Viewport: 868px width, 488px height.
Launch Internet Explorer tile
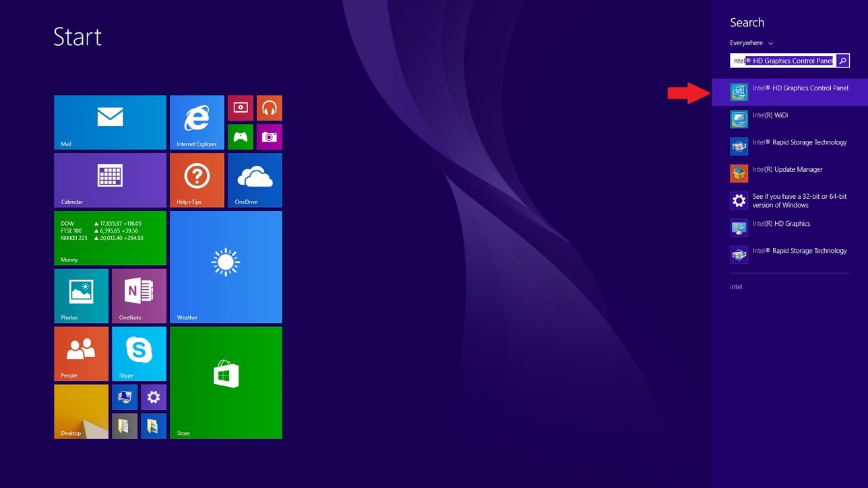pos(197,122)
